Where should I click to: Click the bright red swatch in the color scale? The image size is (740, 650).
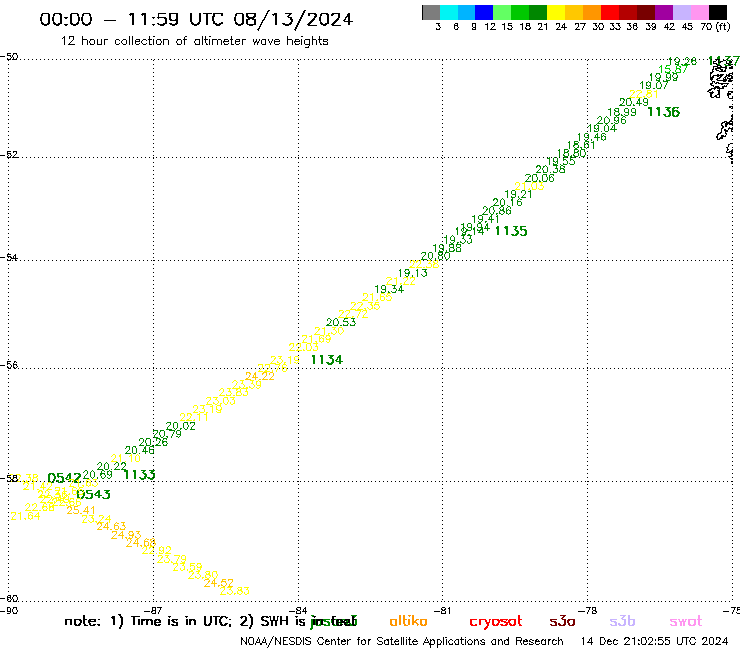610,12
